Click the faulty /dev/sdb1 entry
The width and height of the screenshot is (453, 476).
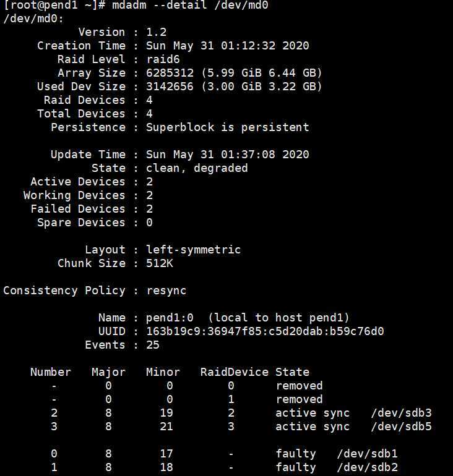[337, 454]
